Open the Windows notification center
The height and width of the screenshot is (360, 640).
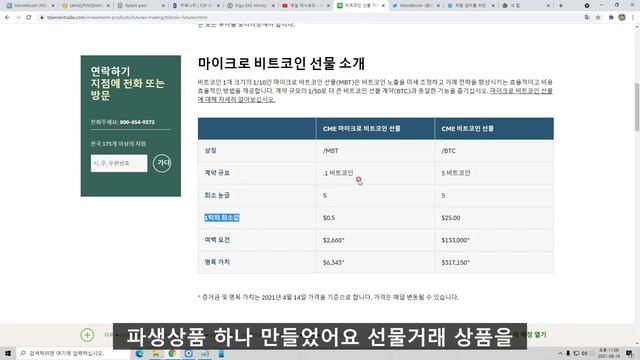click(629, 353)
